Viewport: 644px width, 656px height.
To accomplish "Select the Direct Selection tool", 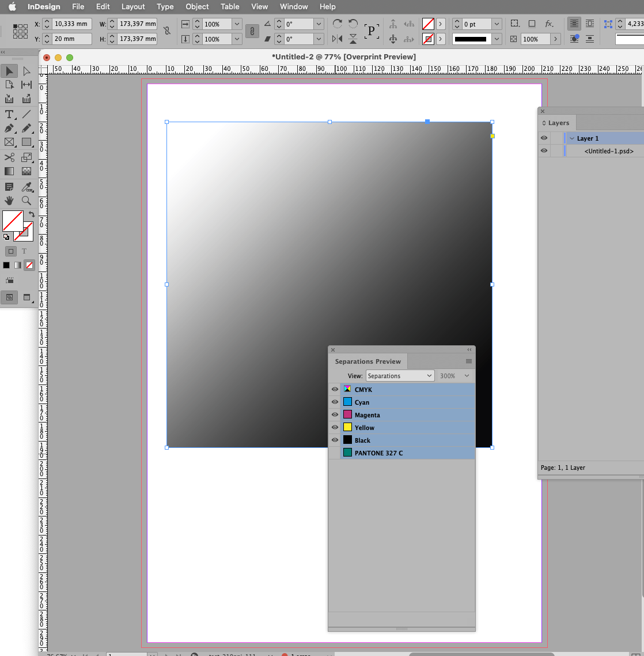I will tap(26, 70).
